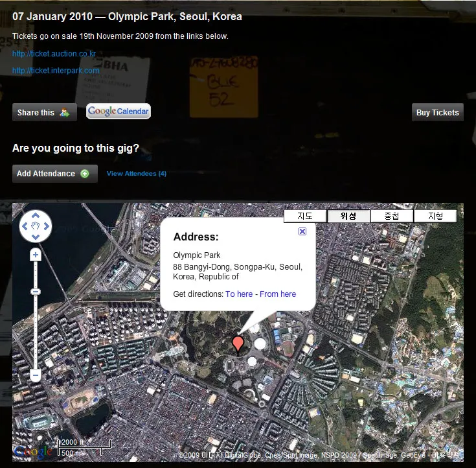The height and width of the screenshot is (468, 476).
Task: Click Add Attendance button
Action: tap(54, 174)
